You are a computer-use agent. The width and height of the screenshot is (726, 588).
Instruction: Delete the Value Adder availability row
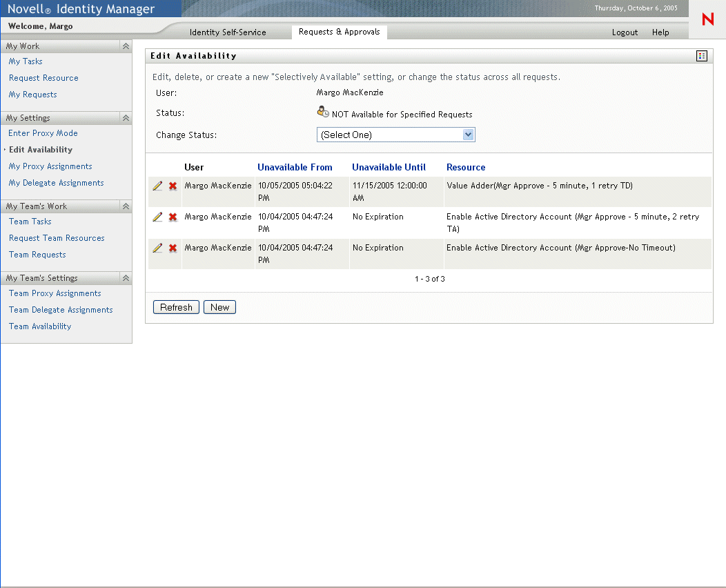point(173,186)
